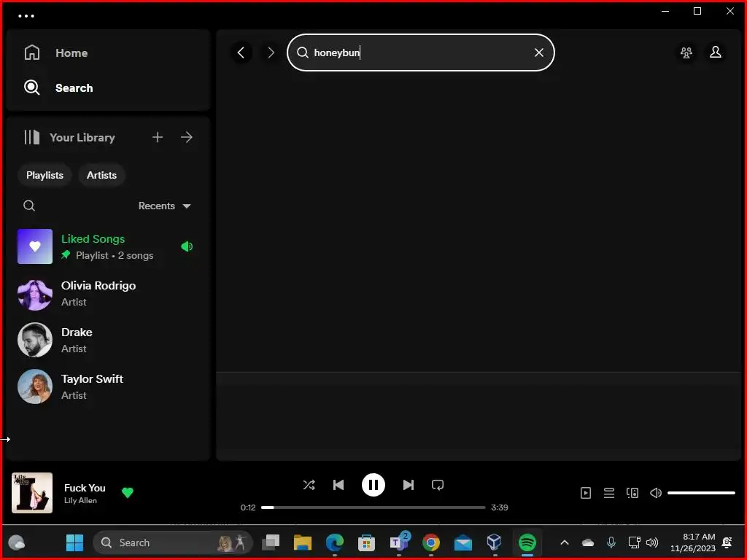Open Now Playing view
Viewport: 747px width, 560px height.
click(586, 493)
